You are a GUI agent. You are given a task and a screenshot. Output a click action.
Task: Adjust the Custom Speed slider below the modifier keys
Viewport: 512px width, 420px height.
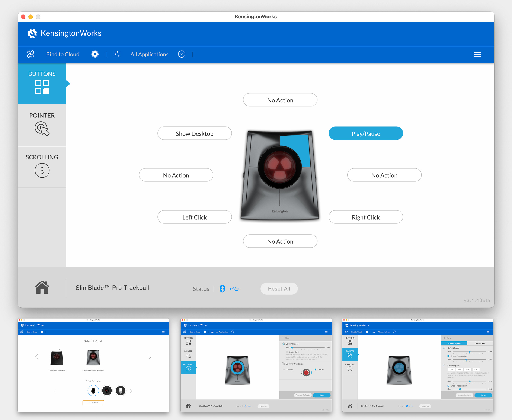pos(469,381)
